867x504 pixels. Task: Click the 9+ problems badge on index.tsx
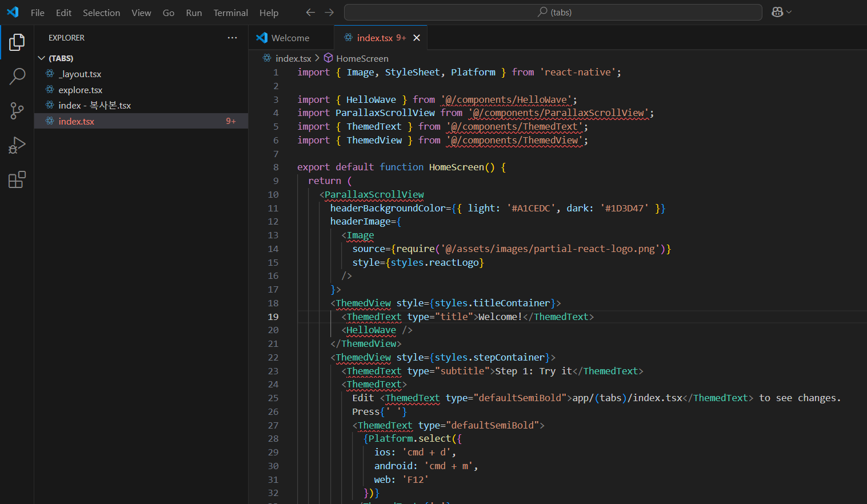(x=231, y=121)
